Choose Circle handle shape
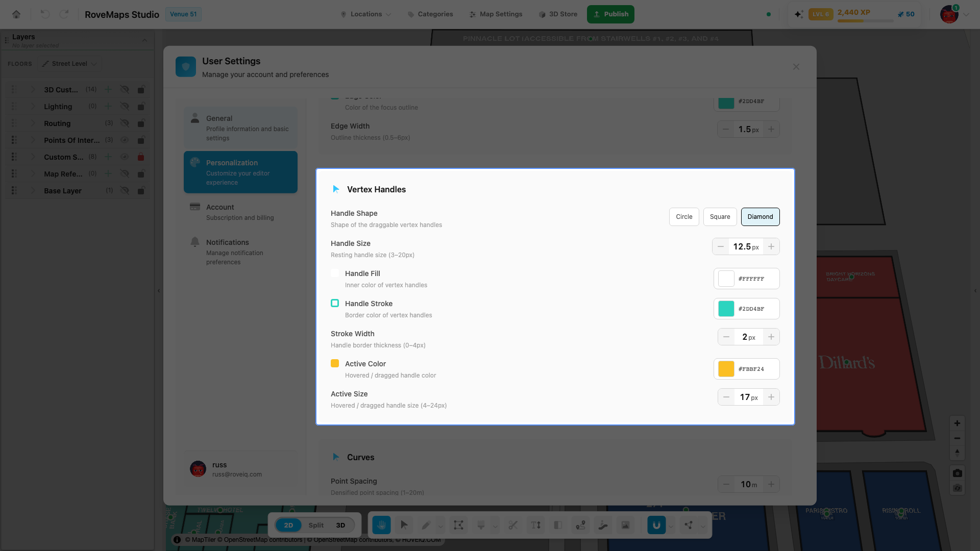The height and width of the screenshot is (551, 980). click(x=684, y=217)
